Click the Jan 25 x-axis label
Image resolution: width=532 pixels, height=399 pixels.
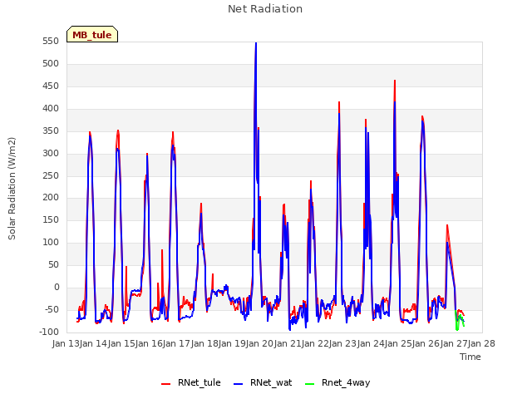(398, 343)
